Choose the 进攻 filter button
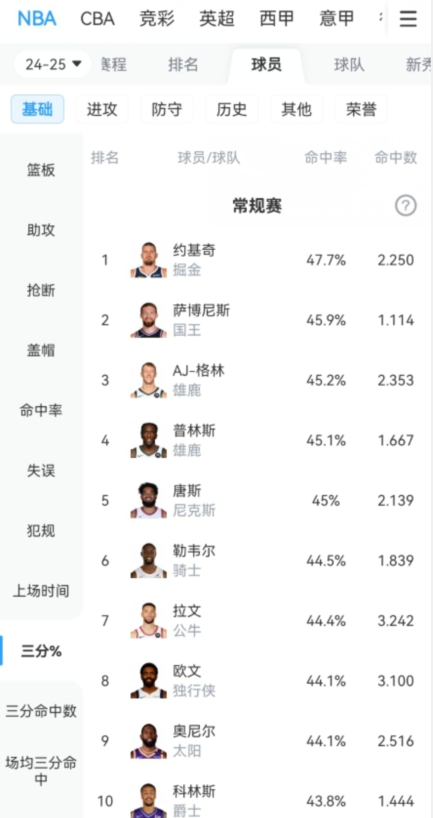 point(102,109)
